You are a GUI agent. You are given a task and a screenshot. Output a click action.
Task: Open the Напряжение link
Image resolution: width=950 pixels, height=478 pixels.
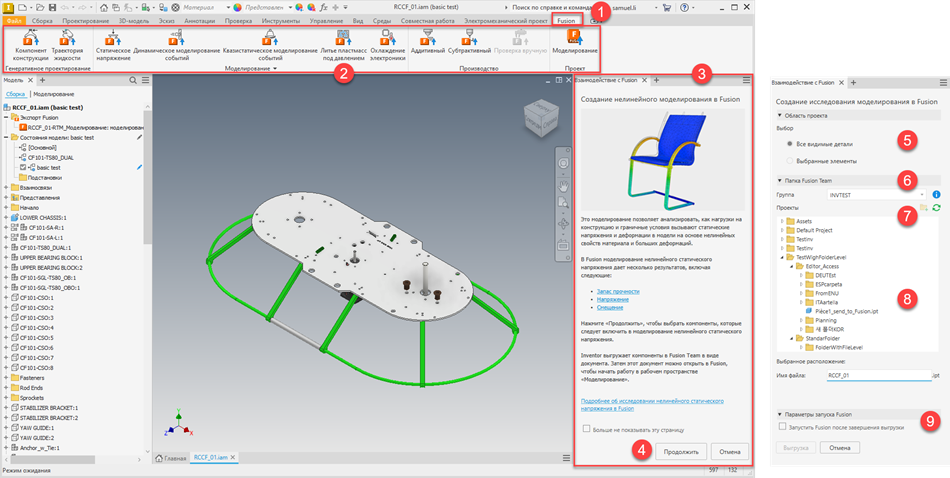(x=612, y=299)
